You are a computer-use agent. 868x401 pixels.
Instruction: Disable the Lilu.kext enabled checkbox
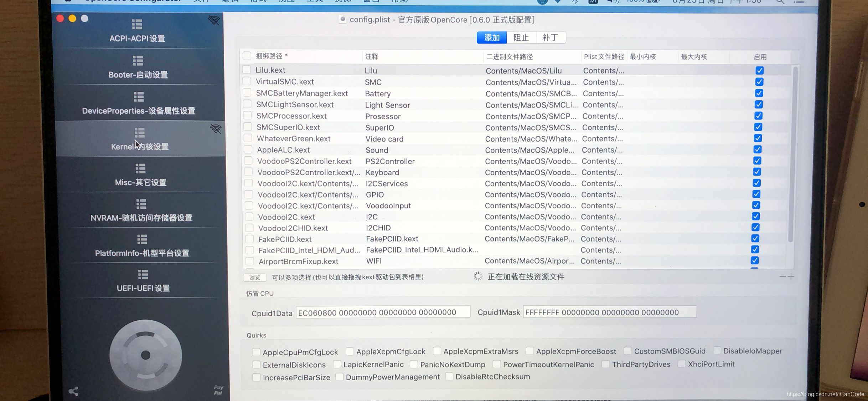tap(759, 71)
